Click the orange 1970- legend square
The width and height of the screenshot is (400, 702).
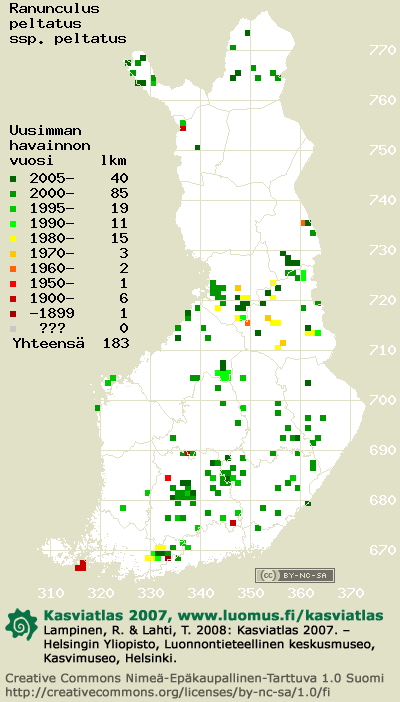(x=13, y=254)
